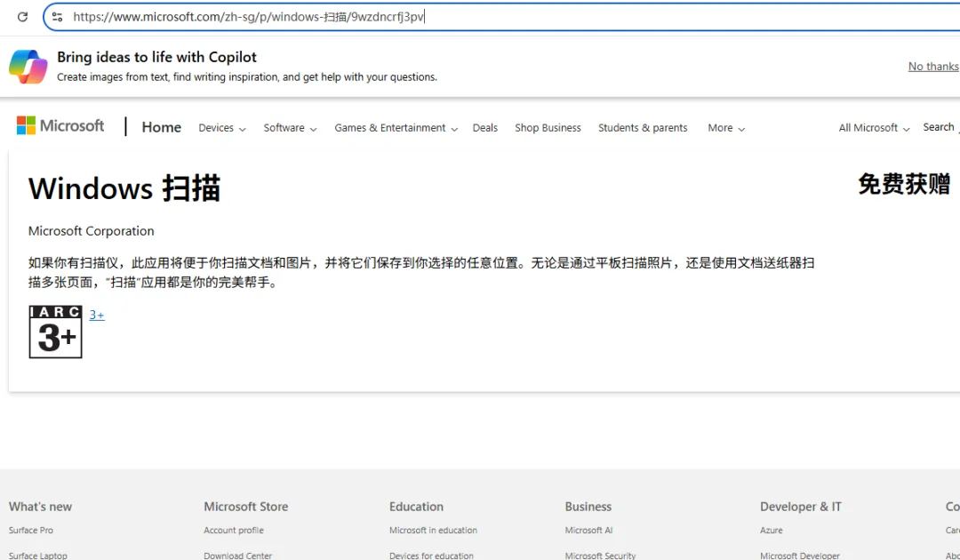Click the 3+ age rating link
The width and height of the screenshot is (960, 560).
tap(97, 316)
